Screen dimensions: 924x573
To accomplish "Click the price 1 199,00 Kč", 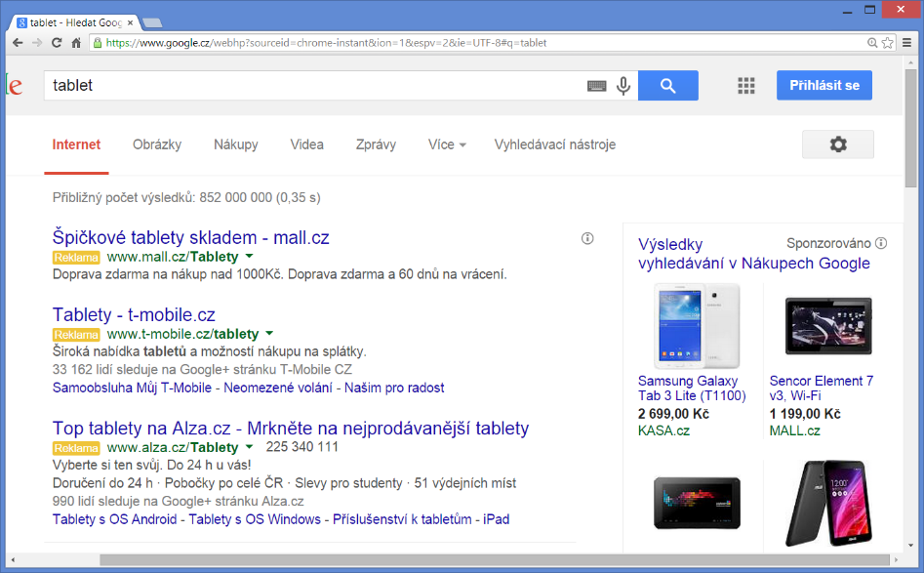I will pyautogui.click(x=805, y=414).
